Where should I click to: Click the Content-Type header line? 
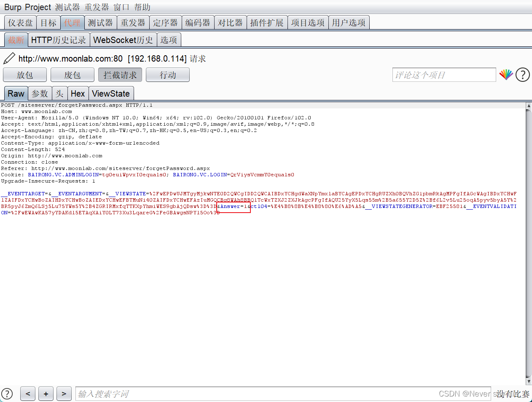pos(80,143)
